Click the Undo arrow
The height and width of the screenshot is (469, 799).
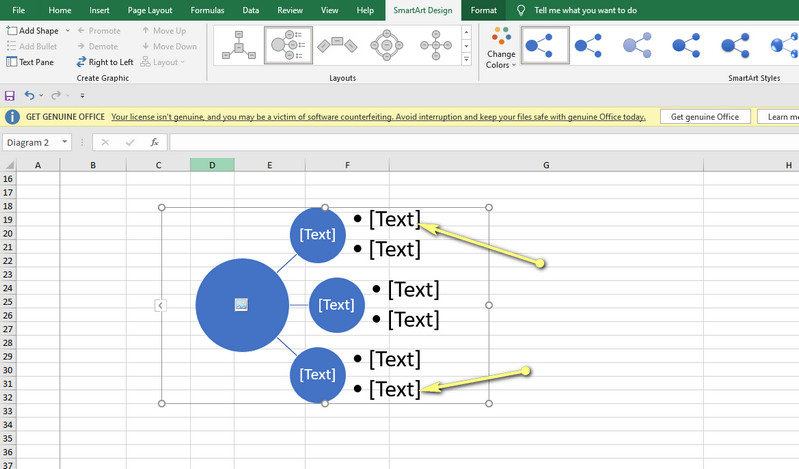click(29, 95)
